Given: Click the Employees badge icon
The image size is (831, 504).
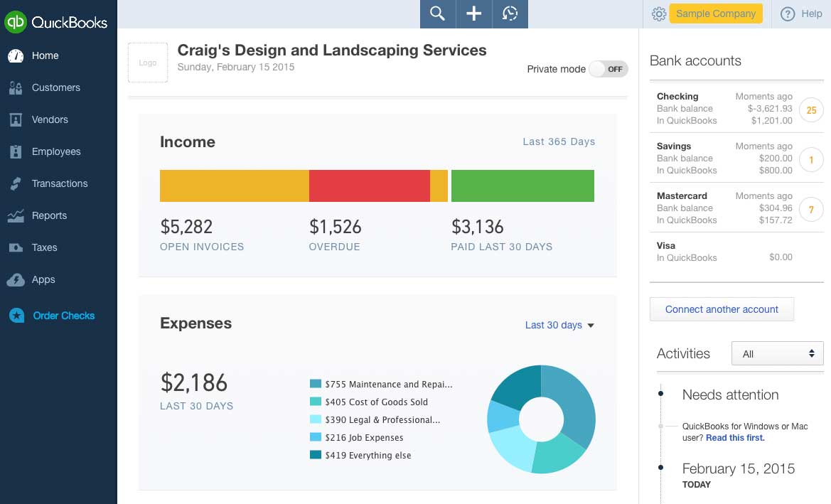Looking at the screenshot, I should pos(16,151).
